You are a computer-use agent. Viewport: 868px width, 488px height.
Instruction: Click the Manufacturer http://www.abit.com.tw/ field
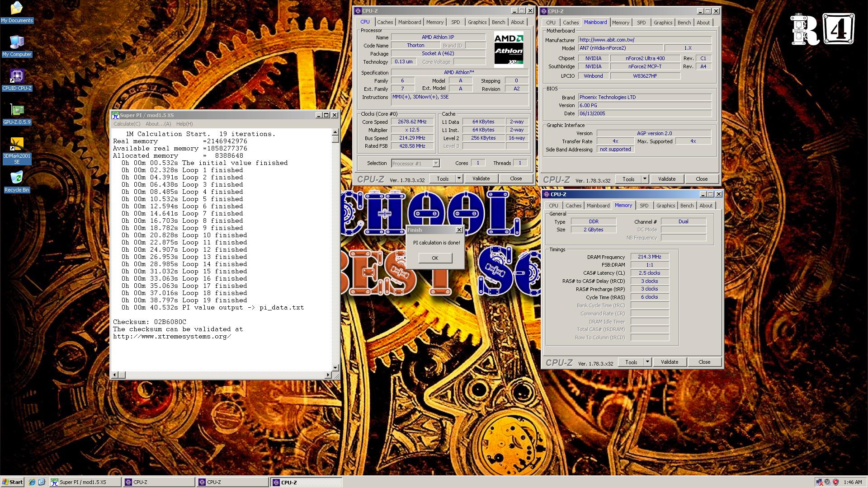pyautogui.click(x=645, y=40)
